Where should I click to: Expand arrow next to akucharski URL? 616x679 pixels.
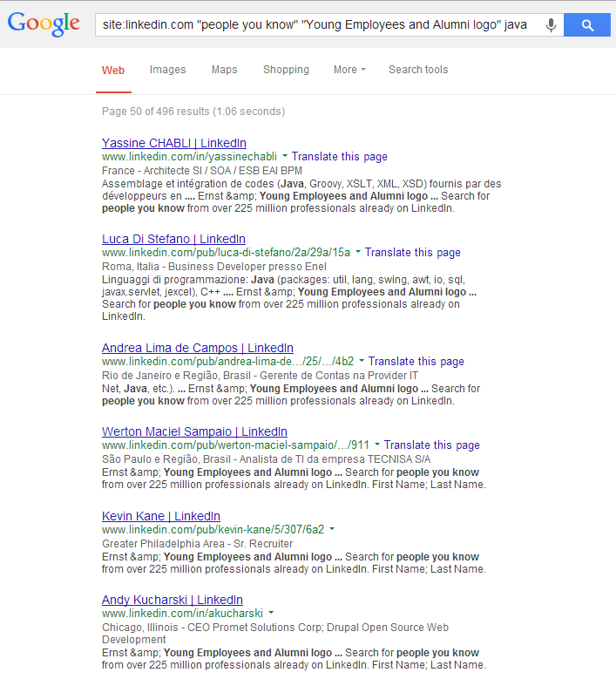271,612
